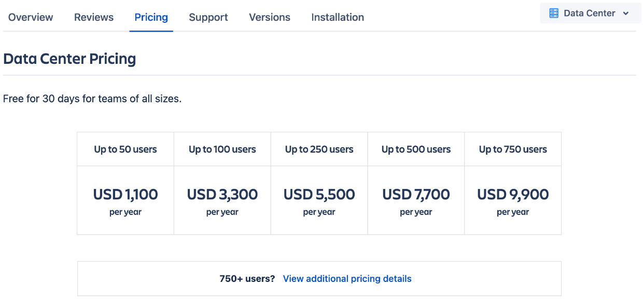Go to the Support tab
Screen dimensions: 644x299
tap(208, 17)
